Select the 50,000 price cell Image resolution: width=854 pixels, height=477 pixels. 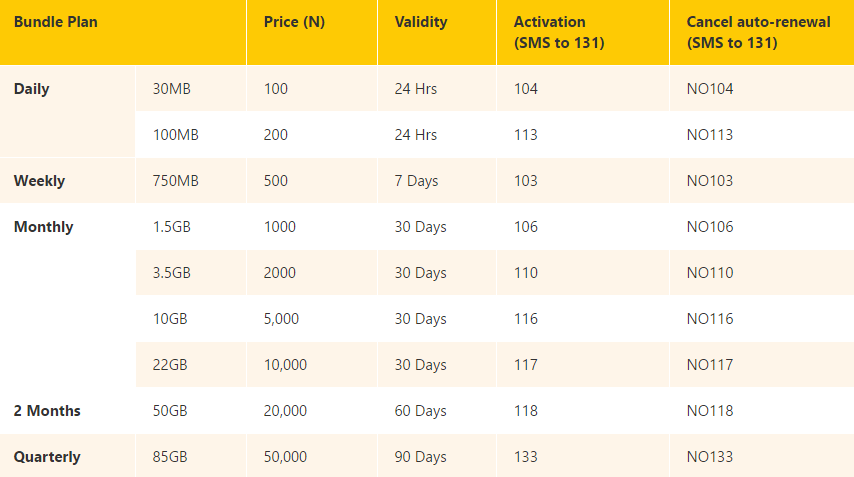click(285, 457)
